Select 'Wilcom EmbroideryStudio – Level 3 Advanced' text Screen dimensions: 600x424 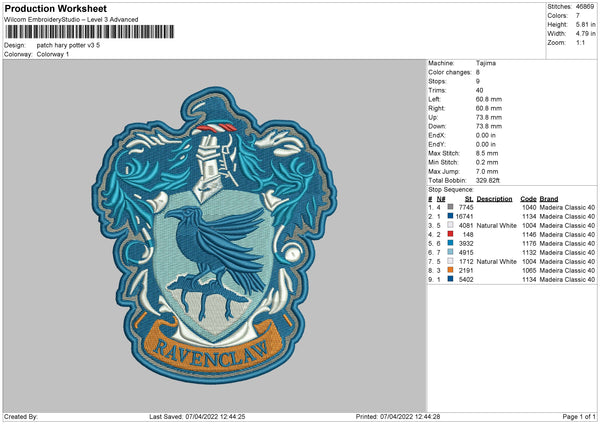coord(71,20)
